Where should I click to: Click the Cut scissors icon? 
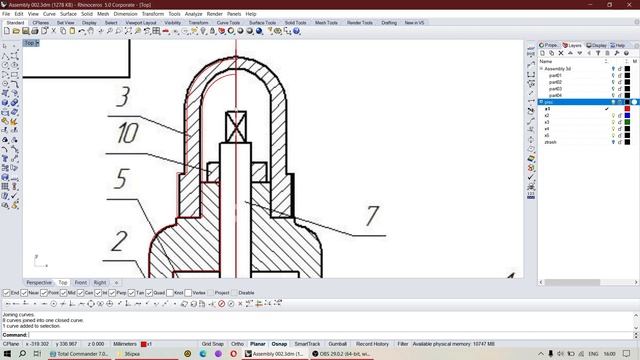click(x=53, y=31)
